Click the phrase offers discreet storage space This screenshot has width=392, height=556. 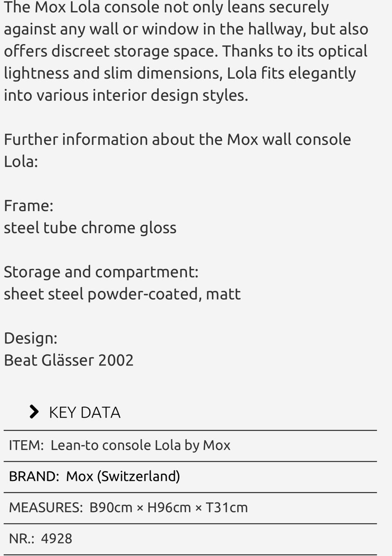(111, 51)
